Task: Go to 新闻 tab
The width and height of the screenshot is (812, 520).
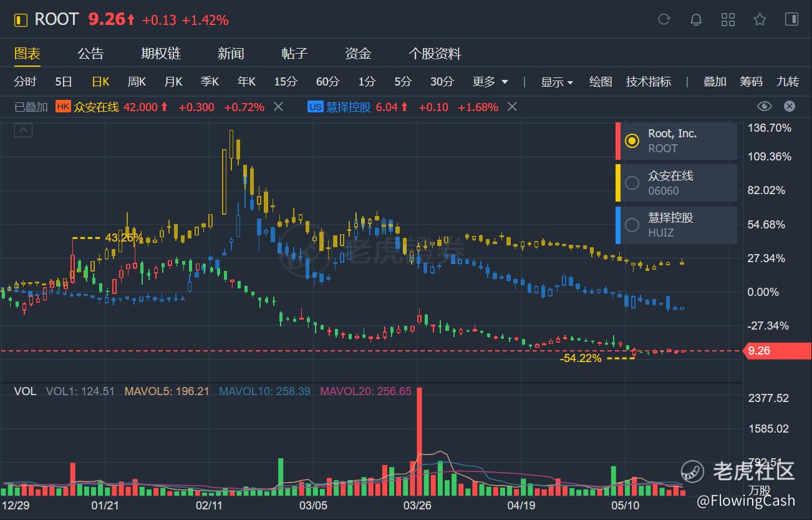Action: coord(231,54)
